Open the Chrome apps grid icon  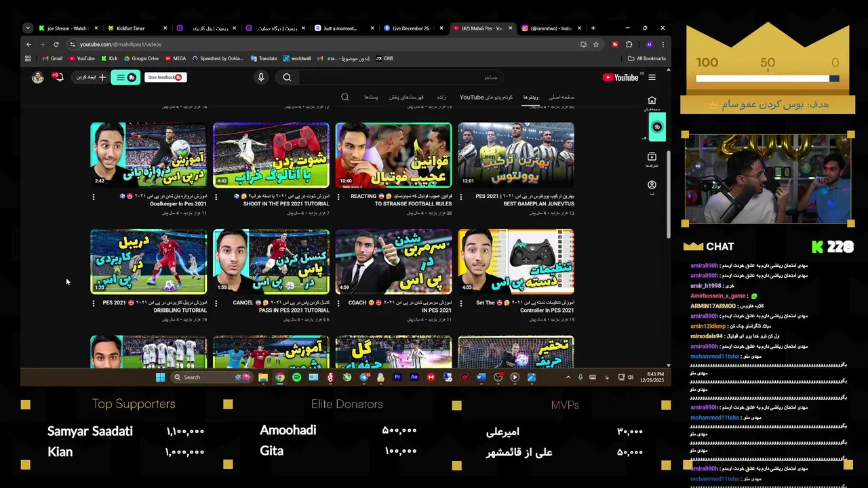(x=28, y=58)
